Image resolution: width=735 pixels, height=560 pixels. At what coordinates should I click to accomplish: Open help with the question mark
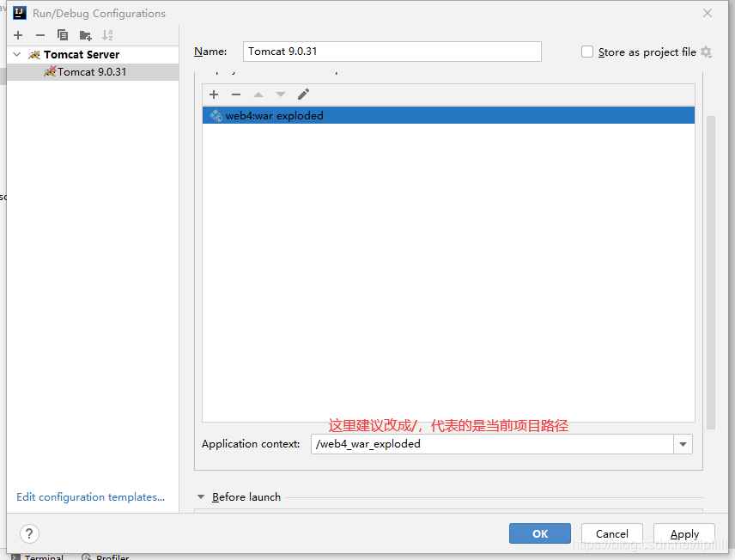pyautogui.click(x=29, y=533)
